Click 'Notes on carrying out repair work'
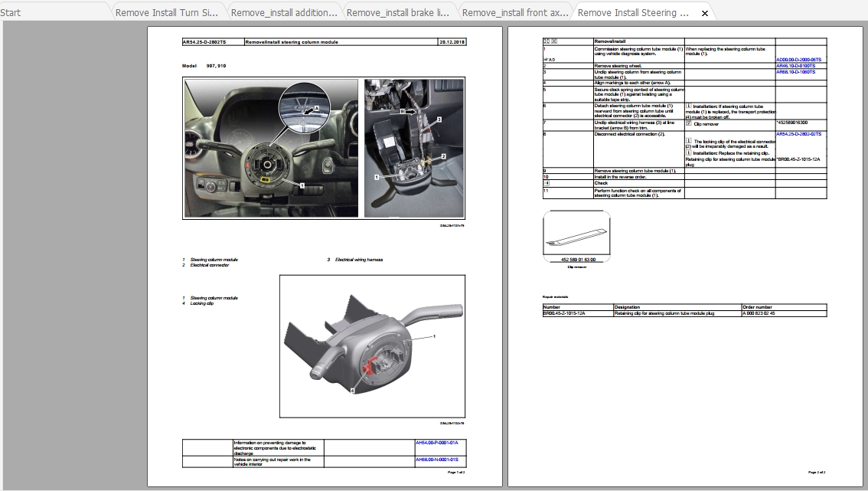 pyautogui.click(x=272, y=462)
